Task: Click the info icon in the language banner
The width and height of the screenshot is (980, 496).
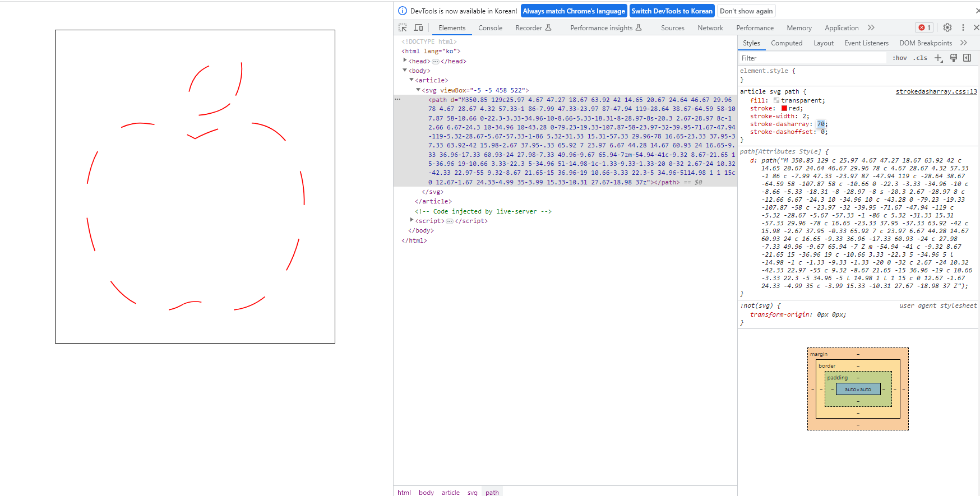Action: (x=402, y=11)
